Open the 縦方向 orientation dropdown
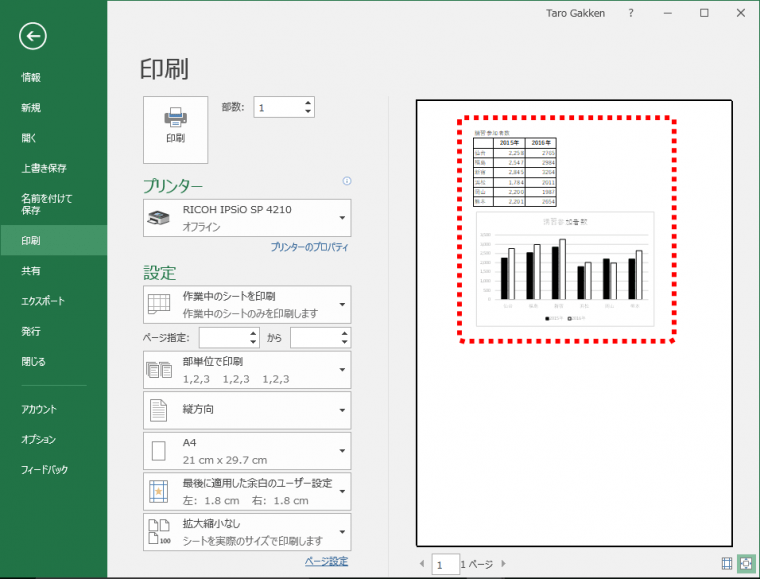 247,410
